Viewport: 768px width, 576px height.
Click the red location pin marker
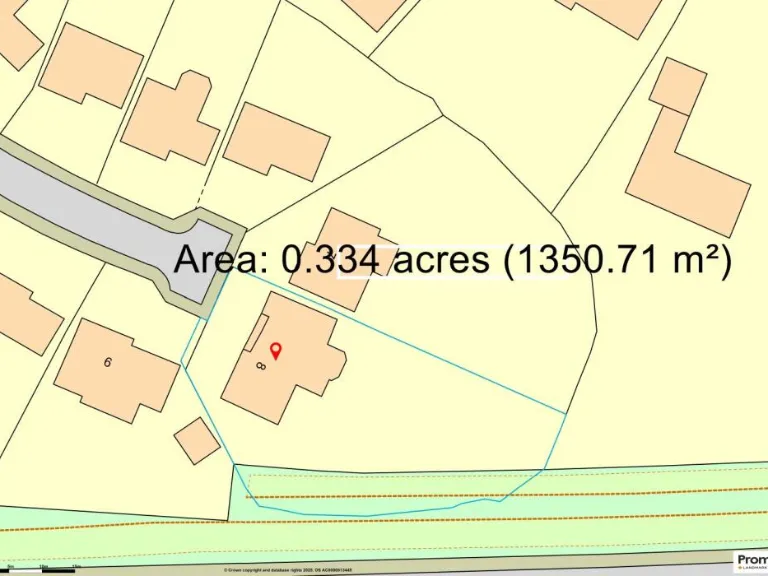(x=277, y=349)
